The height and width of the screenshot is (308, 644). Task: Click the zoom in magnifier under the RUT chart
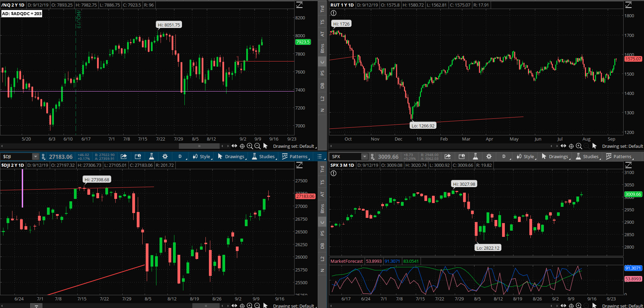pyautogui.click(x=579, y=146)
